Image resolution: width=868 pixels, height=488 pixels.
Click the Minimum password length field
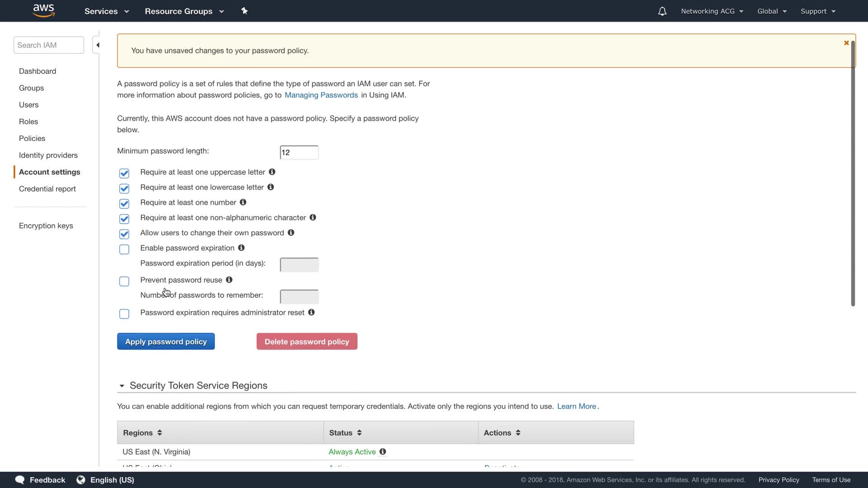point(299,153)
